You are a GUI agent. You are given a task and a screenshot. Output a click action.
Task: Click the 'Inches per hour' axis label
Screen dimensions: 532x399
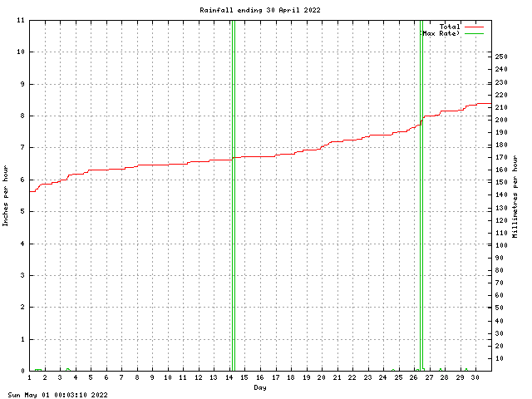5,196
